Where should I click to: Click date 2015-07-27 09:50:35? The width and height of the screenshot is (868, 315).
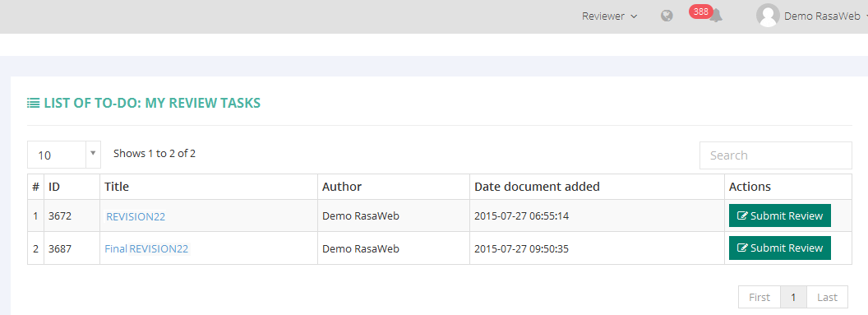click(521, 248)
